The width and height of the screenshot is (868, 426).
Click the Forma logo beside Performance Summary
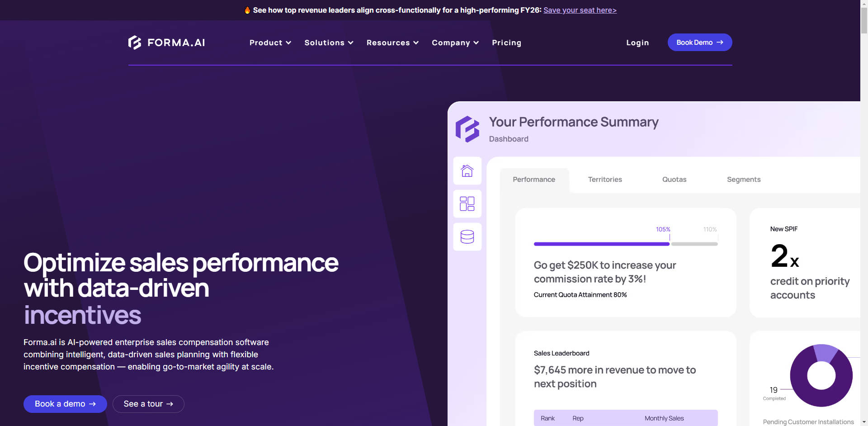point(467,129)
